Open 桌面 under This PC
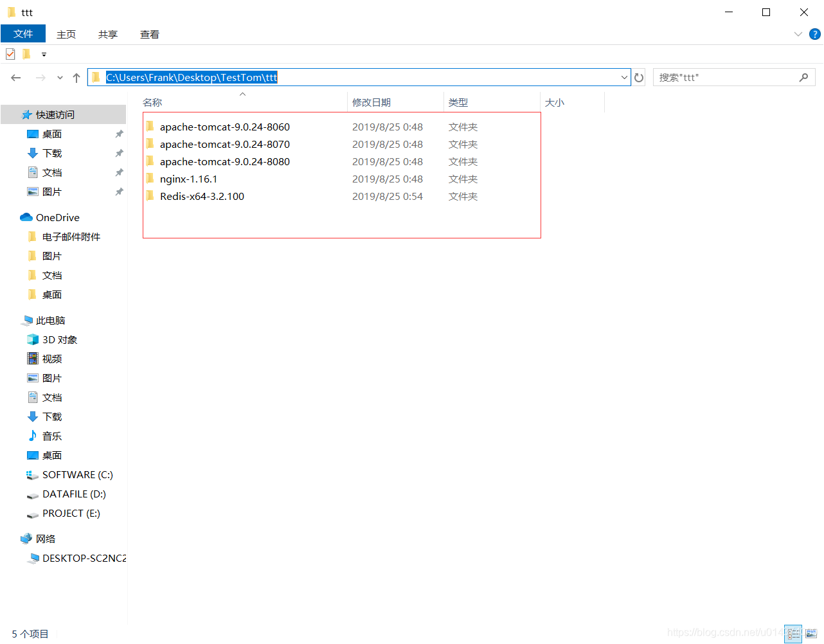 tap(52, 455)
